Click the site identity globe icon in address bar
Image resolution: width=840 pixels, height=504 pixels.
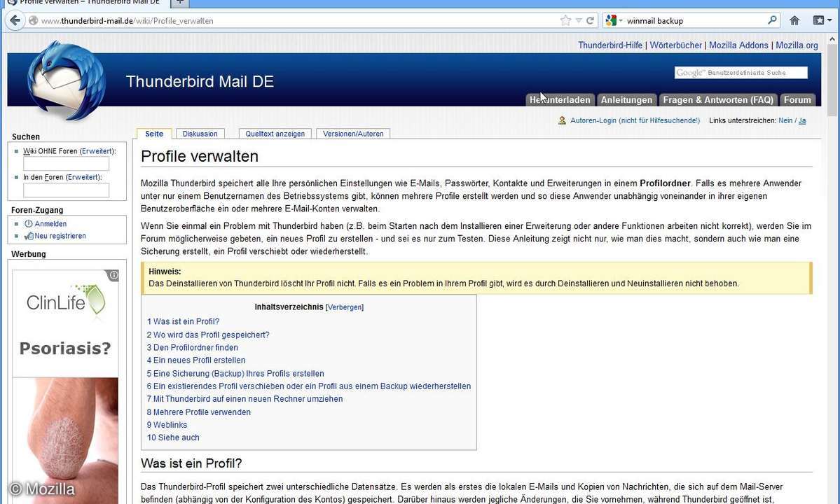33,21
